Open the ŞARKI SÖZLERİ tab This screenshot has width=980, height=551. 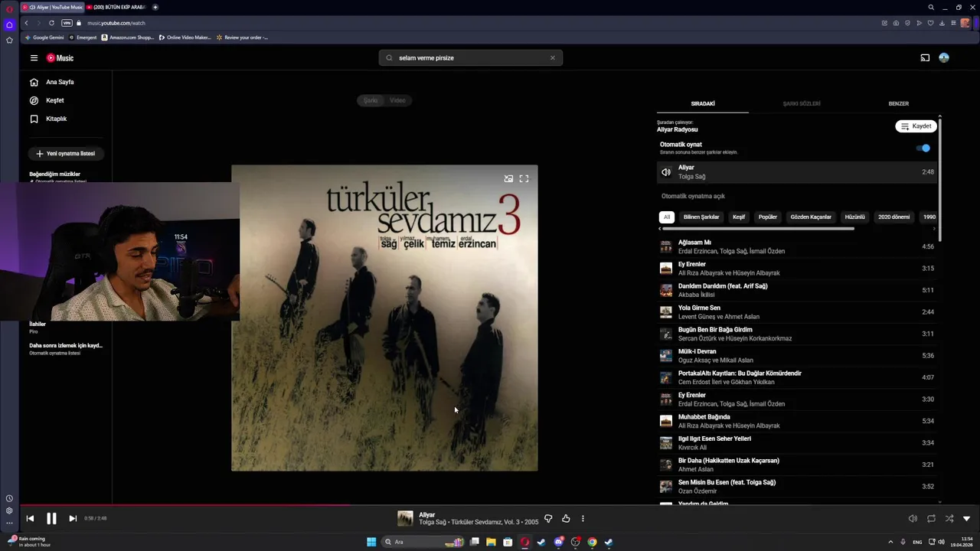tap(801, 103)
